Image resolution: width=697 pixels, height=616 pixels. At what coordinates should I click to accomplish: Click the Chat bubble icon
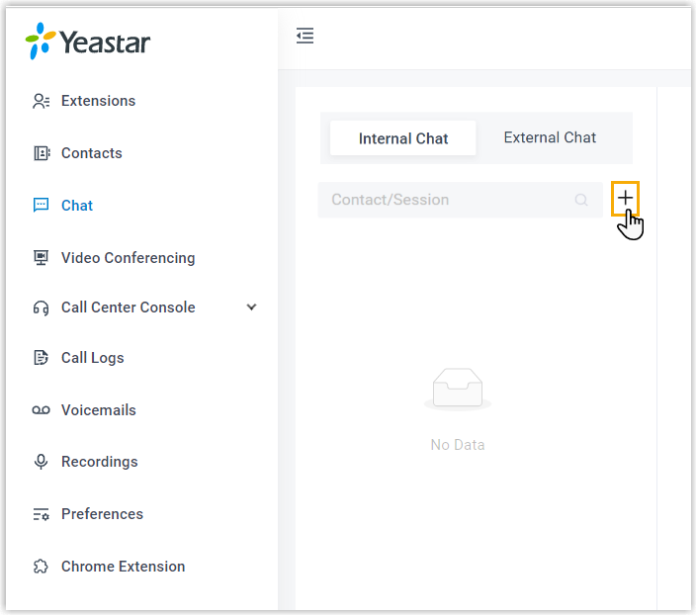(x=41, y=206)
